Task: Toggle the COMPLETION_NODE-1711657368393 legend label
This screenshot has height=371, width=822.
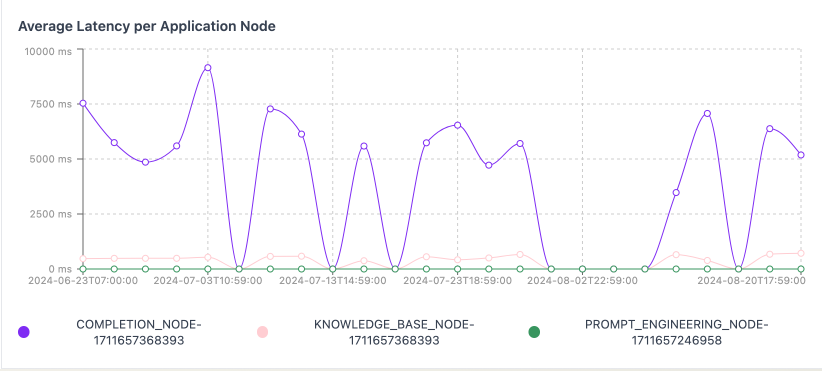Action: 139,332
